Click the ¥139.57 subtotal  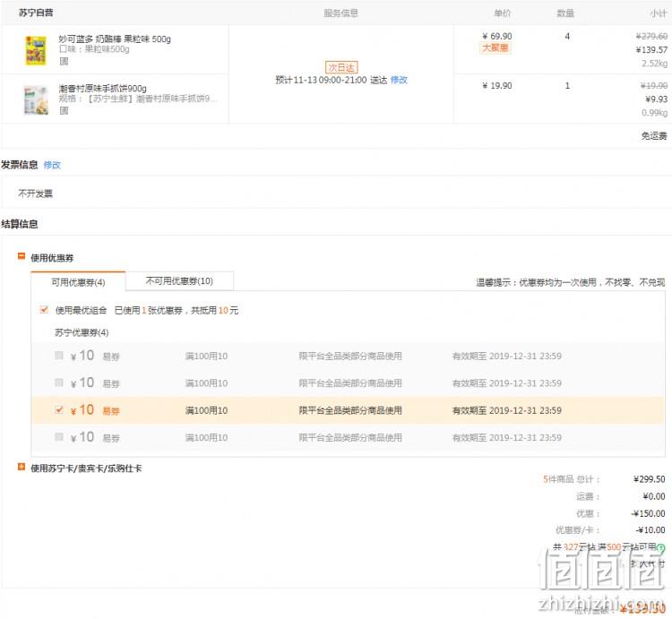coord(651,49)
